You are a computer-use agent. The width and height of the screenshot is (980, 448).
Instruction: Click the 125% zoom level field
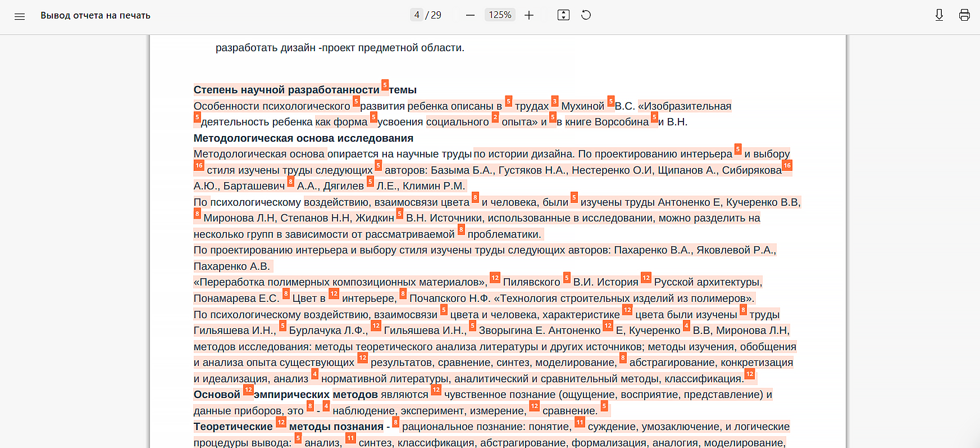tap(500, 15)
